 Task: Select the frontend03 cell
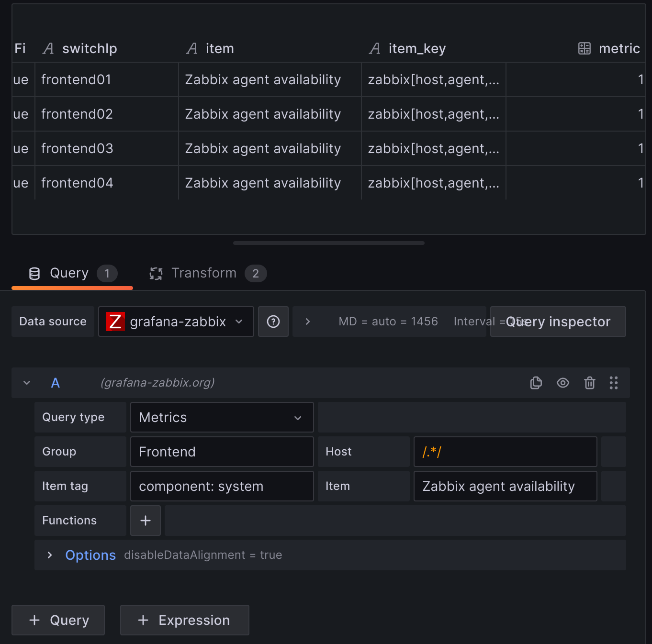(107, 148)
